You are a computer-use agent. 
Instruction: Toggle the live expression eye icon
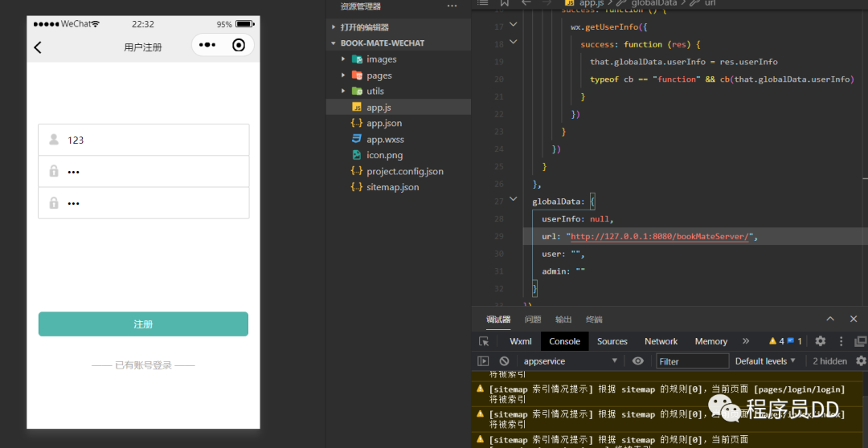637,361
